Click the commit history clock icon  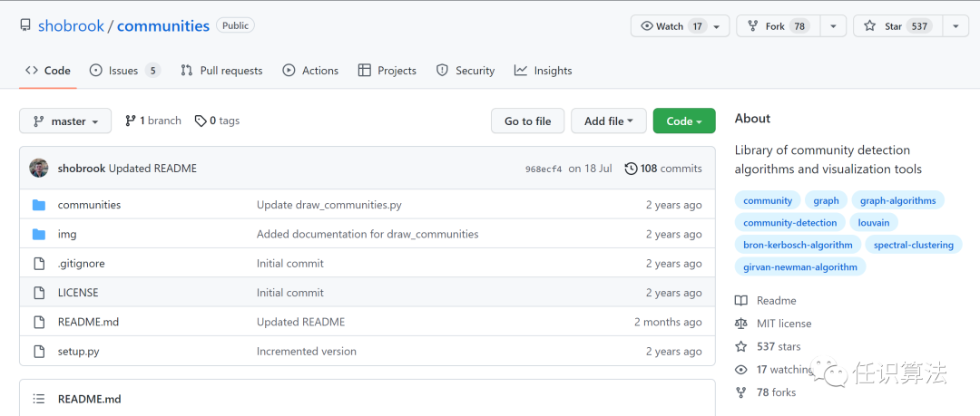631,169
